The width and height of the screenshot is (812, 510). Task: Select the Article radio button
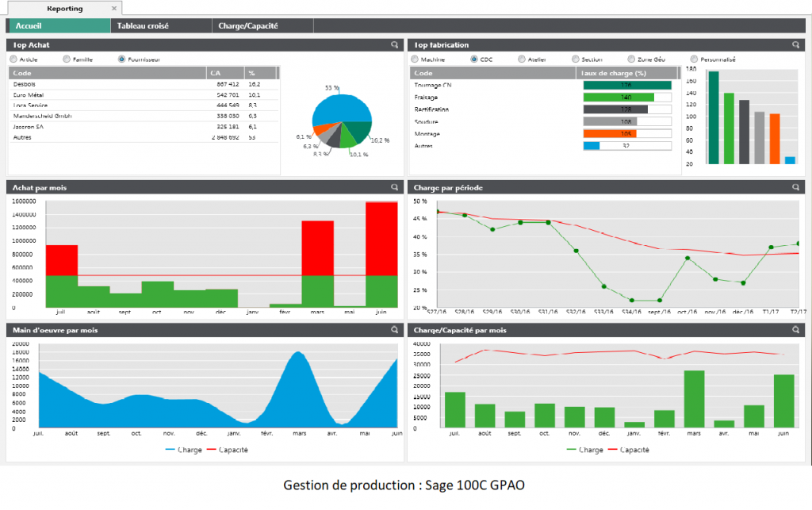[15, 59]
